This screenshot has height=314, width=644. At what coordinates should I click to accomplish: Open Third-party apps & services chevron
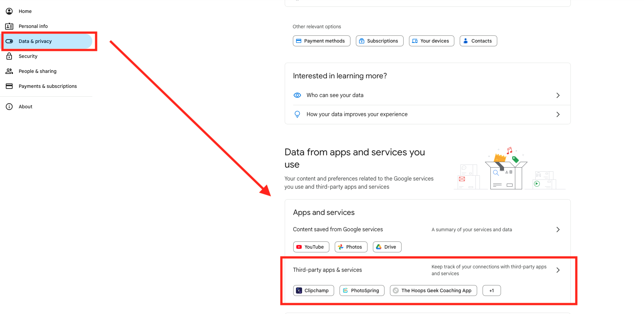pyautogui.click(x=558, y=270)
